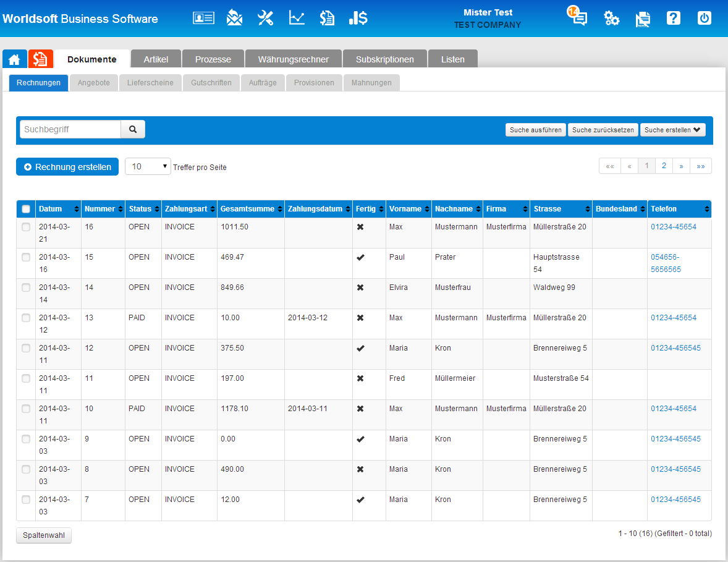Switch to the Prozesse tab

213,59
